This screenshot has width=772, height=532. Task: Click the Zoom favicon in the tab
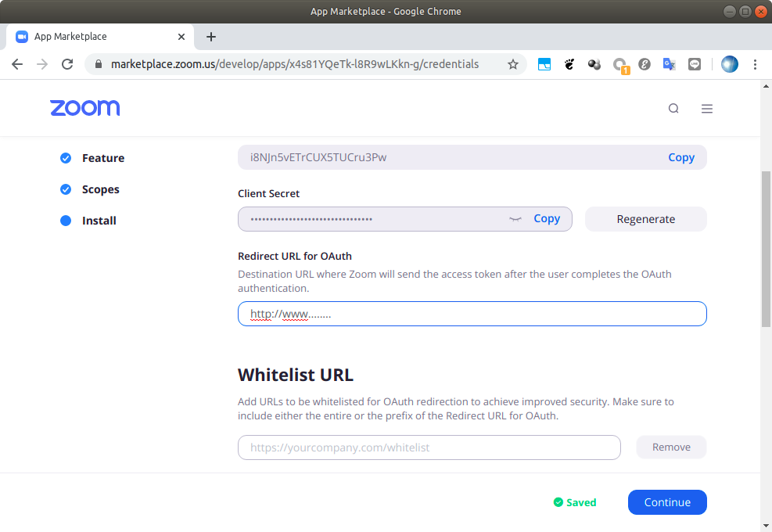(22, 37)
